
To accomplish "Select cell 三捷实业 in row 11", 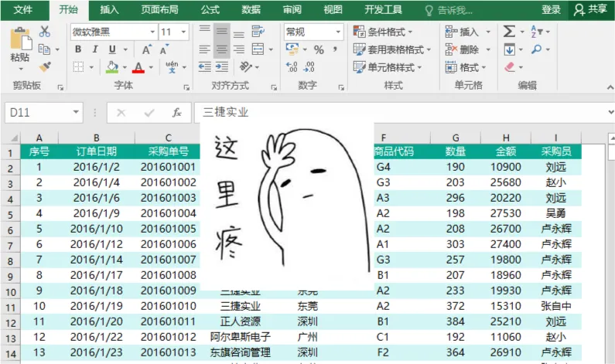I will point(240,306).
